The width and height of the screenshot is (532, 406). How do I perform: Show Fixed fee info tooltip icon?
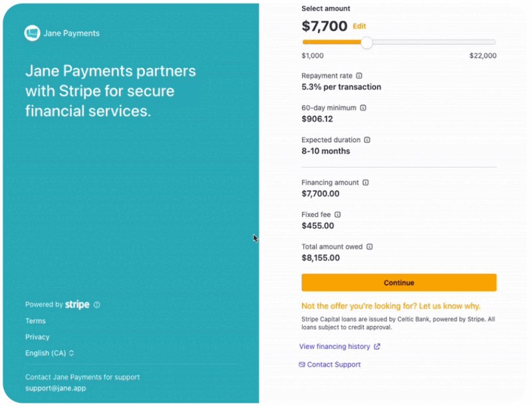(x=338, y=214)
